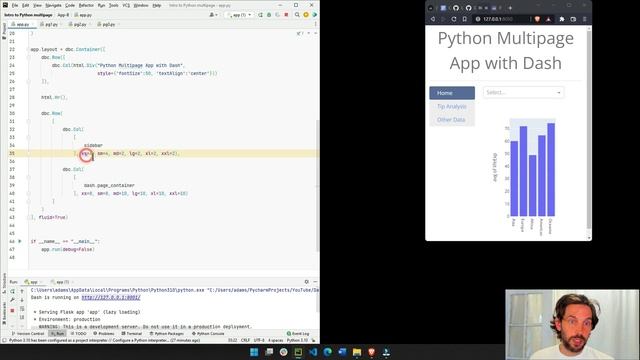Click the green Debug bug icon in the toolbar
Screen dimensions: 640x360
pyautogui.click(x=269, y=15)
